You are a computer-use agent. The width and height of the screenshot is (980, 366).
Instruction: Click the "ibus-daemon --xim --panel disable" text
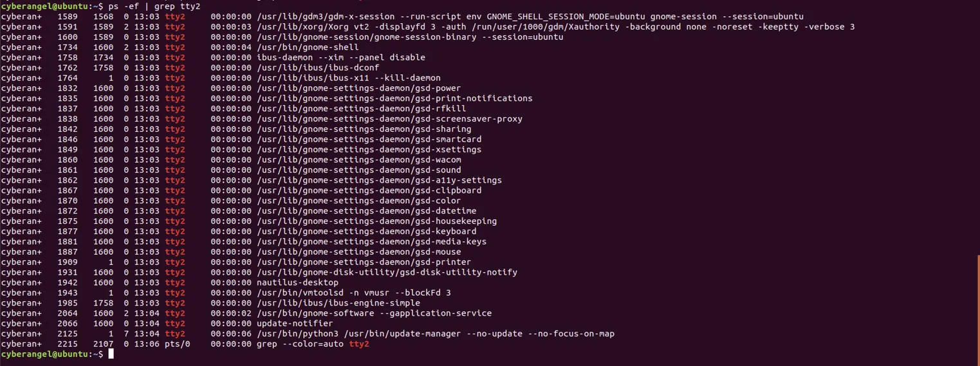pyautogui.click(x=340, y=57)
